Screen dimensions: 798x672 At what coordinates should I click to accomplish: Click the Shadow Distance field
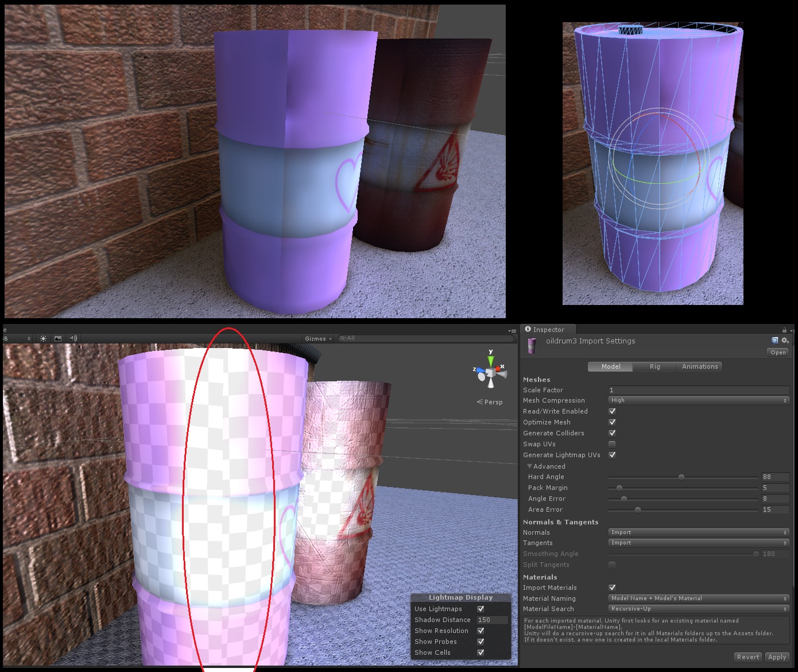click(x=493, y=620)
